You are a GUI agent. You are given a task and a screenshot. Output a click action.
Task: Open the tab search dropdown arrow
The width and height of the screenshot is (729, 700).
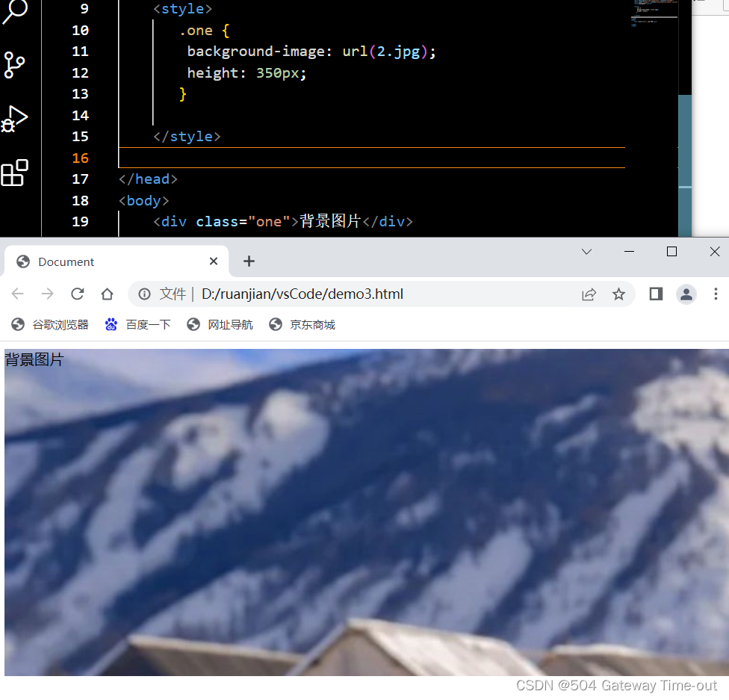tap(587, 252)
